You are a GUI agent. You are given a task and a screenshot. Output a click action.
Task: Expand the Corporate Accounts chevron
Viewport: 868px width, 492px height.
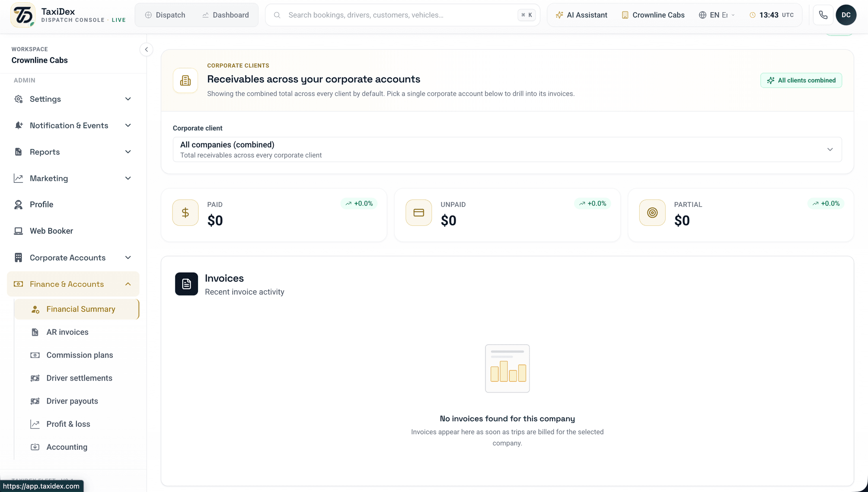(x=128, y=258)
